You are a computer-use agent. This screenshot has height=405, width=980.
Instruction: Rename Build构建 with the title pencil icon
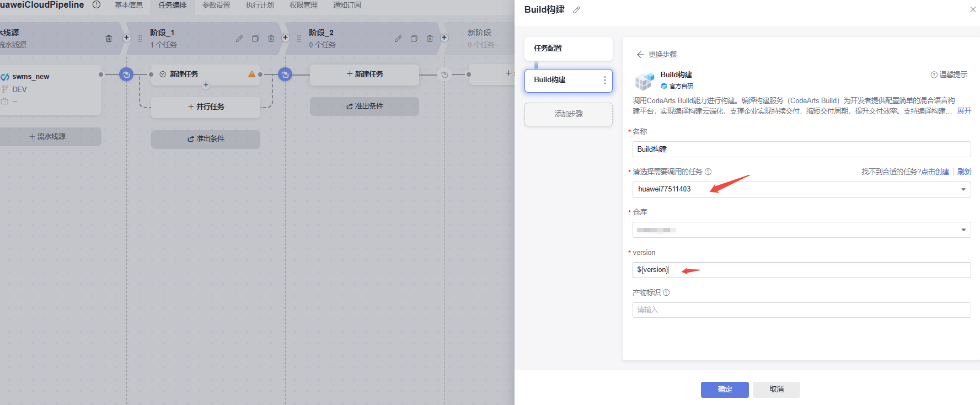pyautogui.click(x=576, y=10)
